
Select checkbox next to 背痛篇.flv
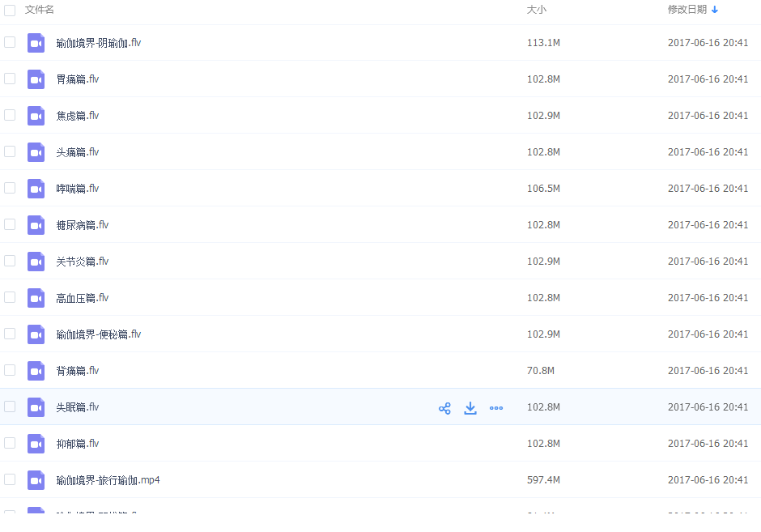click(10, 370)
